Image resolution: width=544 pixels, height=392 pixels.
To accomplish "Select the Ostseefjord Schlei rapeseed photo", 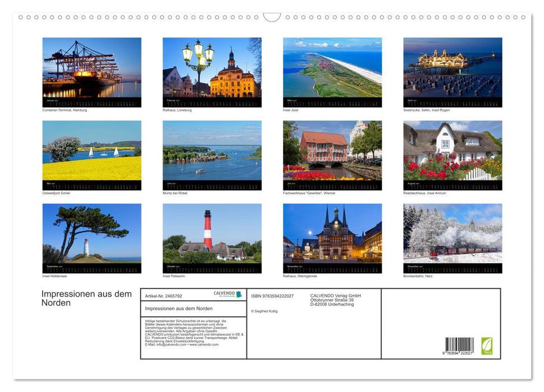I will click(91, 150).
